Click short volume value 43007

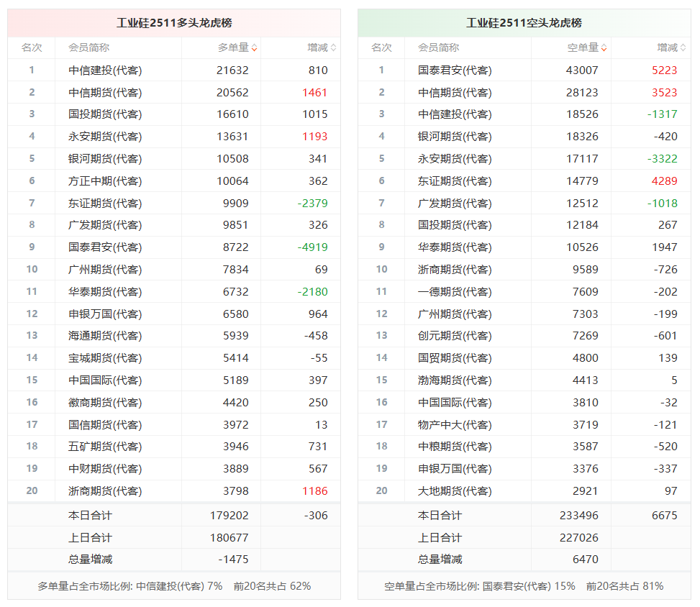point(582,70)
